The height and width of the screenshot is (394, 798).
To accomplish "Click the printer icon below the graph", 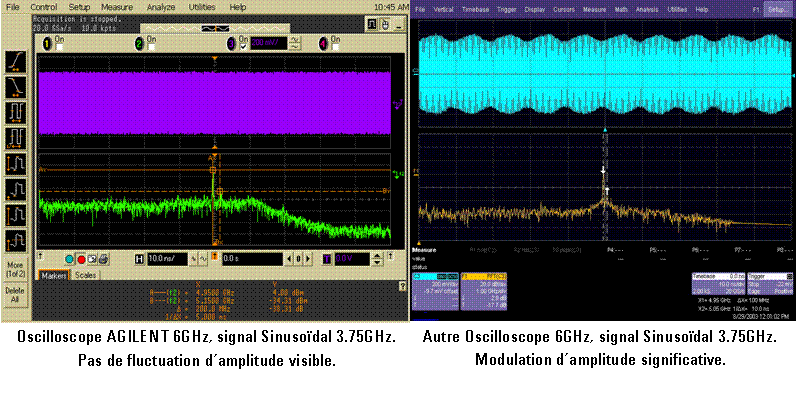I will click(103, 259).
